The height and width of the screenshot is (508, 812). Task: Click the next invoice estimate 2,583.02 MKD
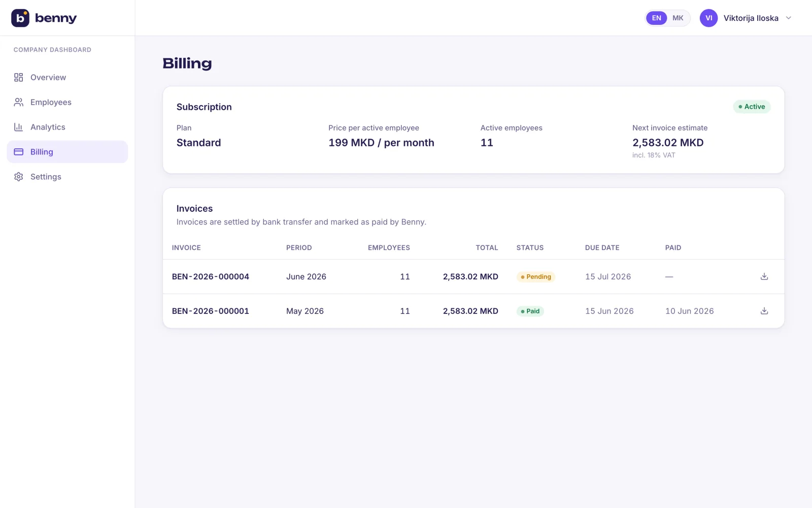668,143
